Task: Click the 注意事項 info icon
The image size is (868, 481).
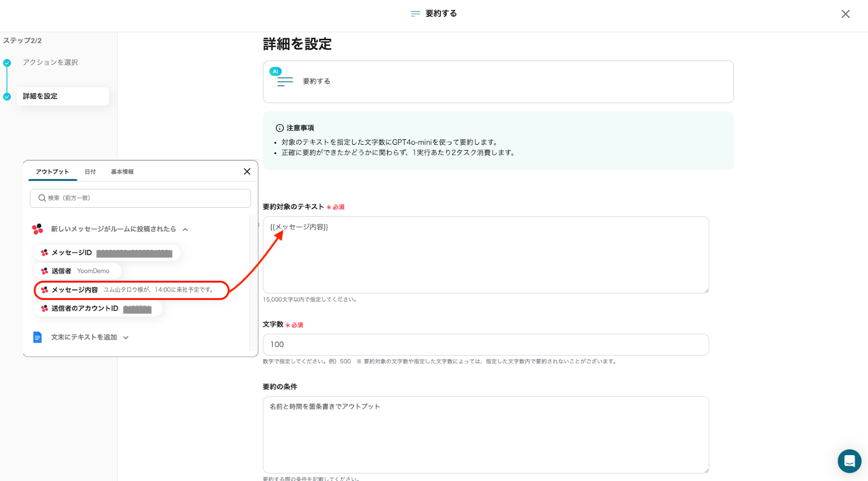Action: (280, 128)
